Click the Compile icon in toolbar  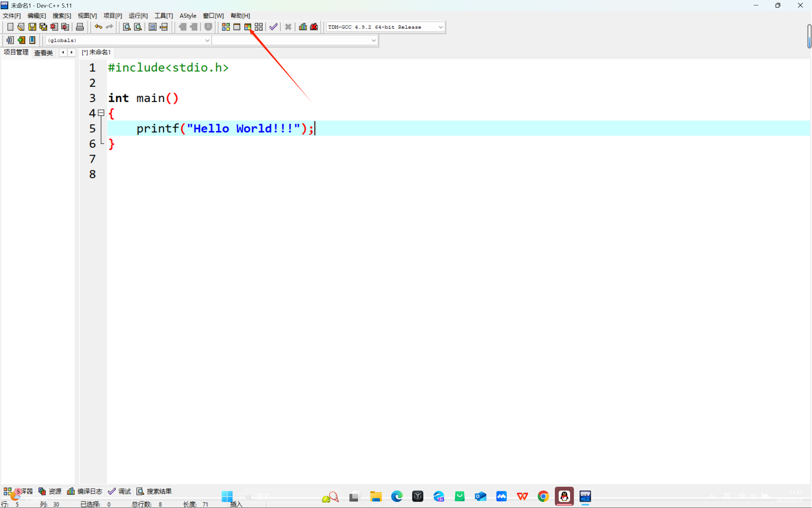point(225,27)
